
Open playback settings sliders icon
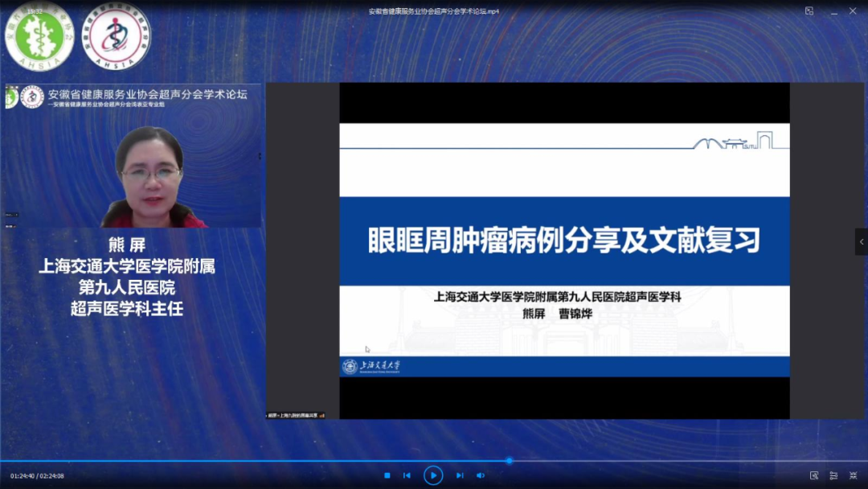click(833, 475)
